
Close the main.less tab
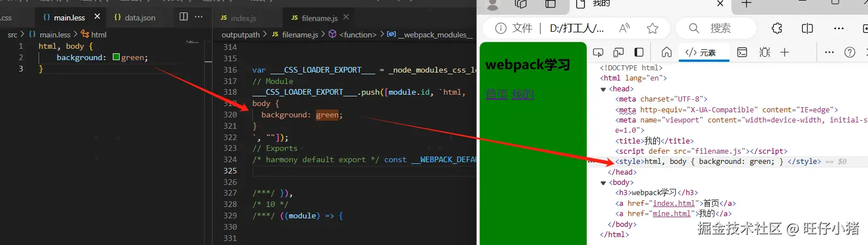pos(98,18)
